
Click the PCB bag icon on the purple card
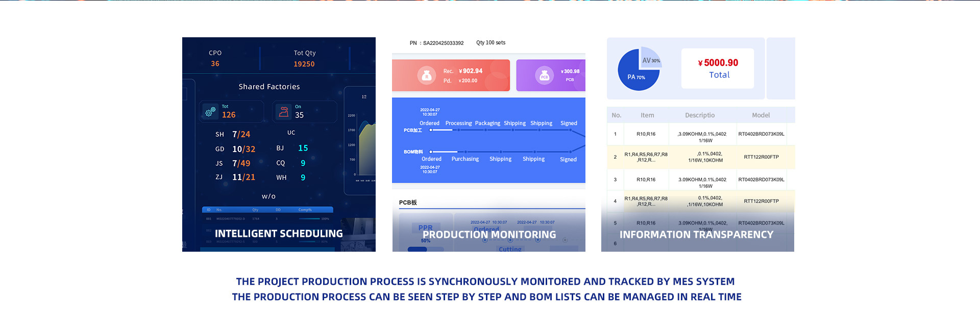pyautogui.click(x=544, y=76)
